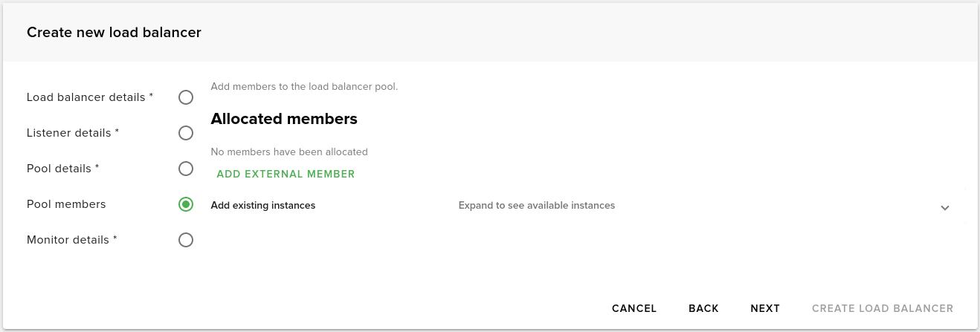Click the Allocated members heading

click(x=284, y=119)
